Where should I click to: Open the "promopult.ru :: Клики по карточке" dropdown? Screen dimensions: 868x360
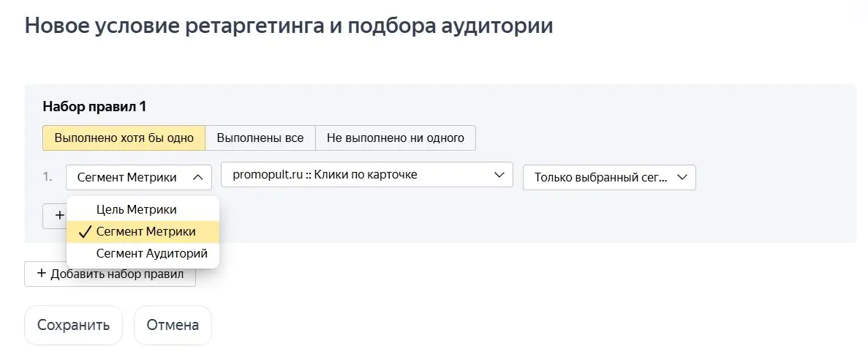click(367, 175)
